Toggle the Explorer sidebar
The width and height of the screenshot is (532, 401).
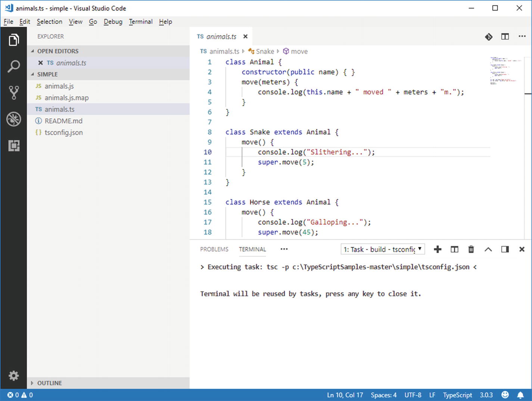[x=14, y=40]
